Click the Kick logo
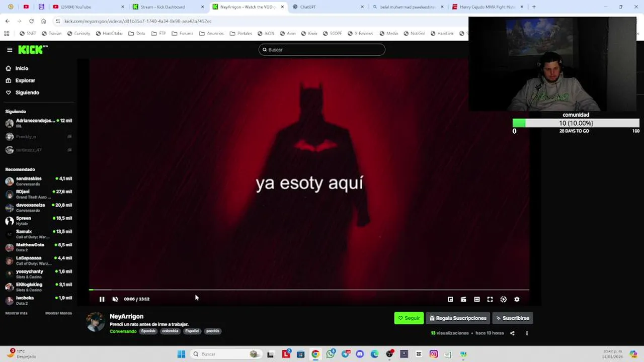The image size is (644, 362). (x=33, y=49)
